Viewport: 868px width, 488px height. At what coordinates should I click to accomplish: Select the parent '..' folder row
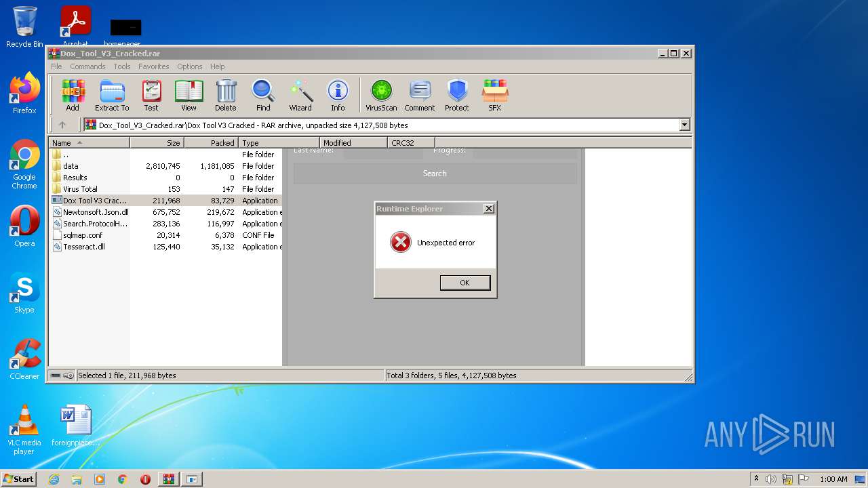(x=165, y=155)
